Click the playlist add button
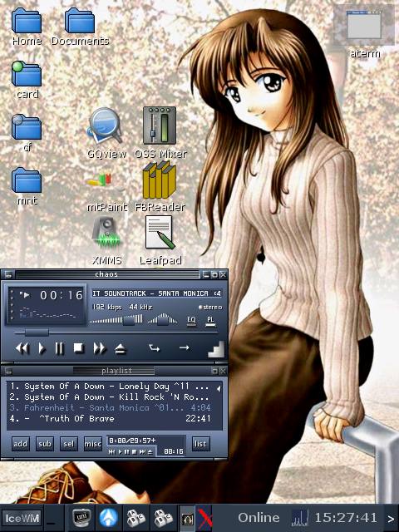The image size is (399, 532). [x=20, y=444]
